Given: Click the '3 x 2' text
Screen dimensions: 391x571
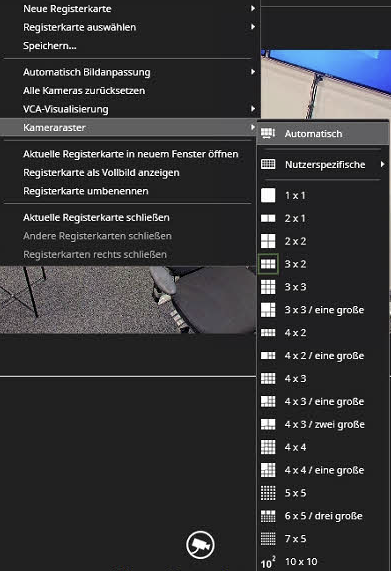Looking at the screenshot, I should (295, 264).
